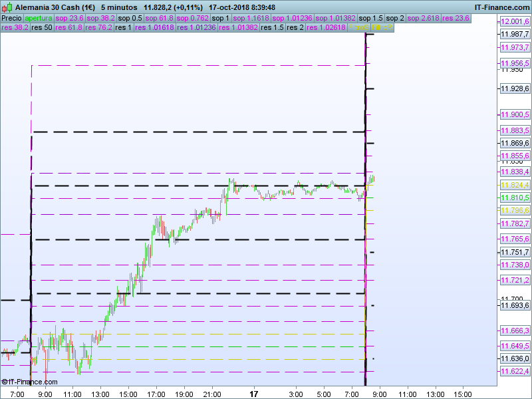
Task: Click the 11.883,5 price tag
Action: 515,130
